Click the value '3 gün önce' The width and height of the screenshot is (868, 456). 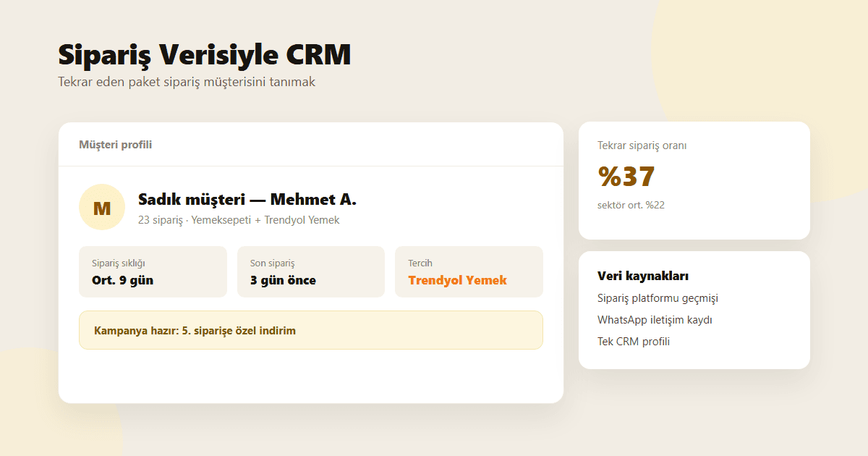283,280
